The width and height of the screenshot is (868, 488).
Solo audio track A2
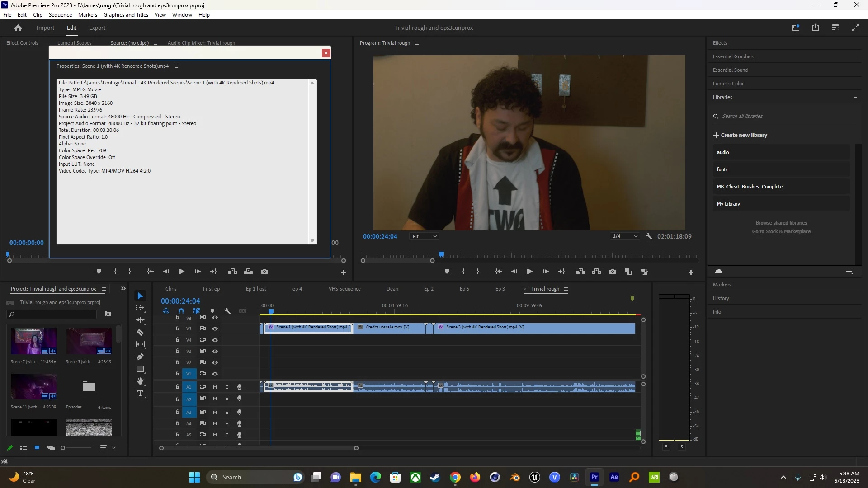pos(227,399)
